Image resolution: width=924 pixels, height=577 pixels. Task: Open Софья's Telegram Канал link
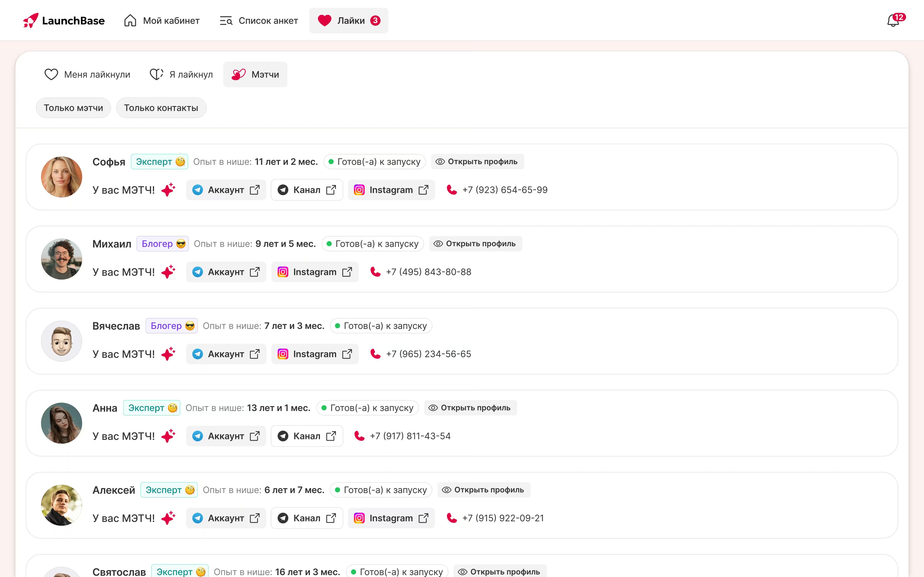pyautogui.click(x=307, y=190)
